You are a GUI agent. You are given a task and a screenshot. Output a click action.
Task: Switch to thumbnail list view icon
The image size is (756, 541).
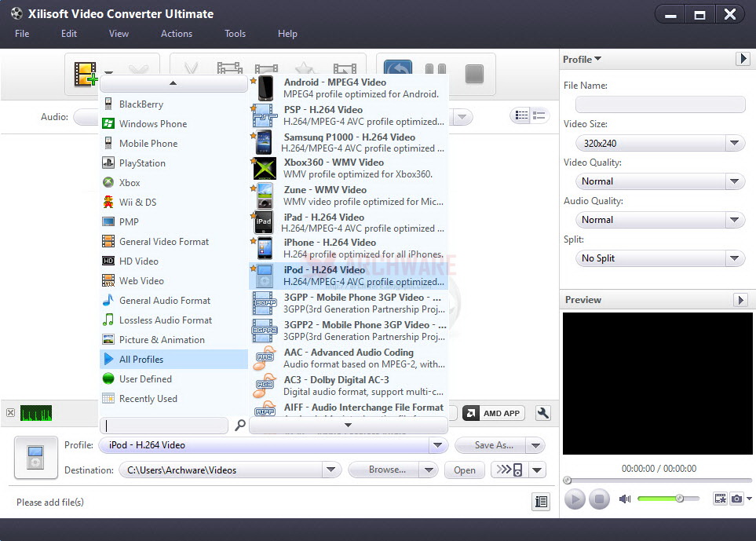521,115
